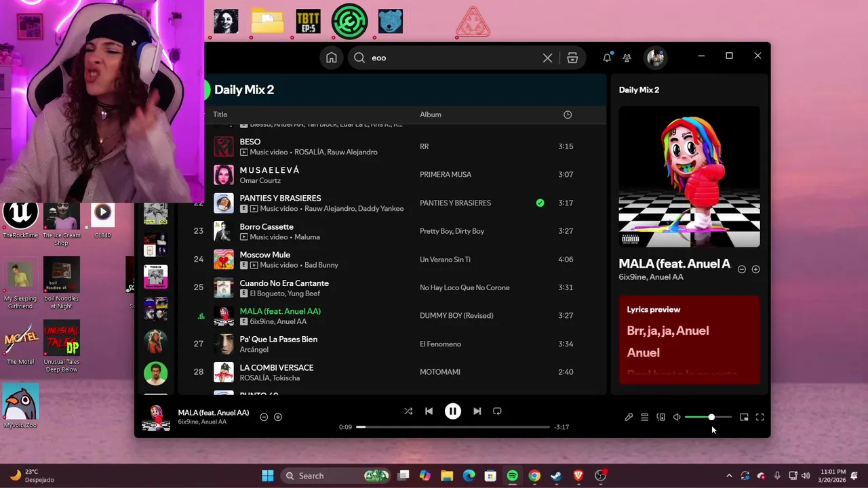Mute the volume with speaker icon
The width and height of the screenshot is (868, 488).
677,418
